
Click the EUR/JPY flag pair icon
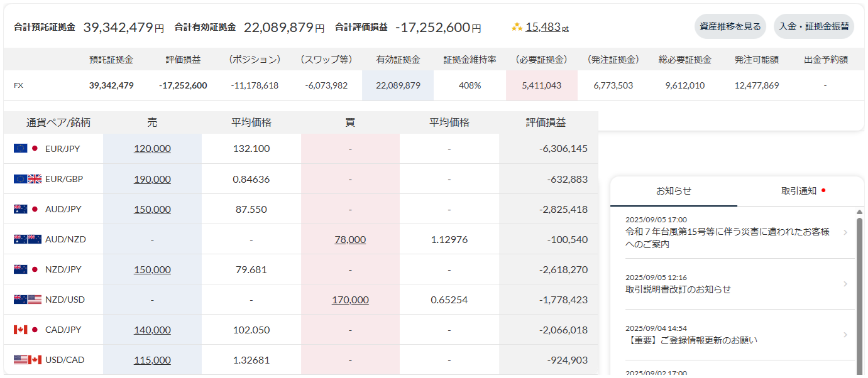[x=26, y=149]
